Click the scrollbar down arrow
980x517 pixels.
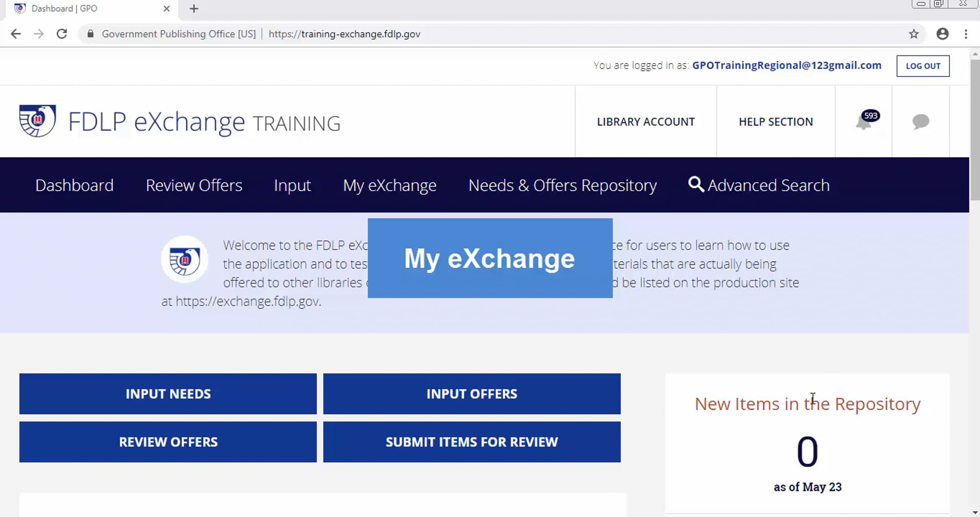click(x=975, y=512)
